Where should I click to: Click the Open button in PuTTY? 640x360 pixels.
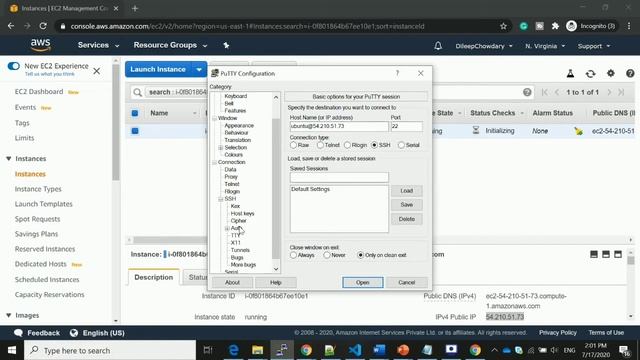click(362, 282)
